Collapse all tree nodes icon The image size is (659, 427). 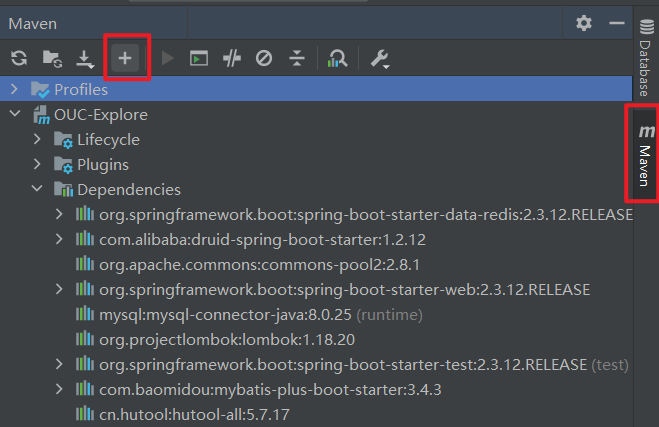(x=297, y=58)
